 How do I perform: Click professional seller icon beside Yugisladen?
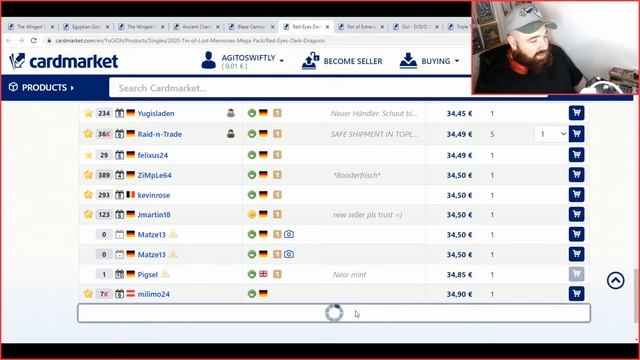231,113
